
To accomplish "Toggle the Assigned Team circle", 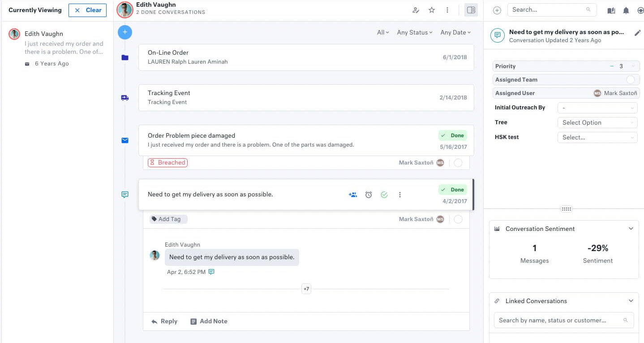I will (x=631, y=80).
